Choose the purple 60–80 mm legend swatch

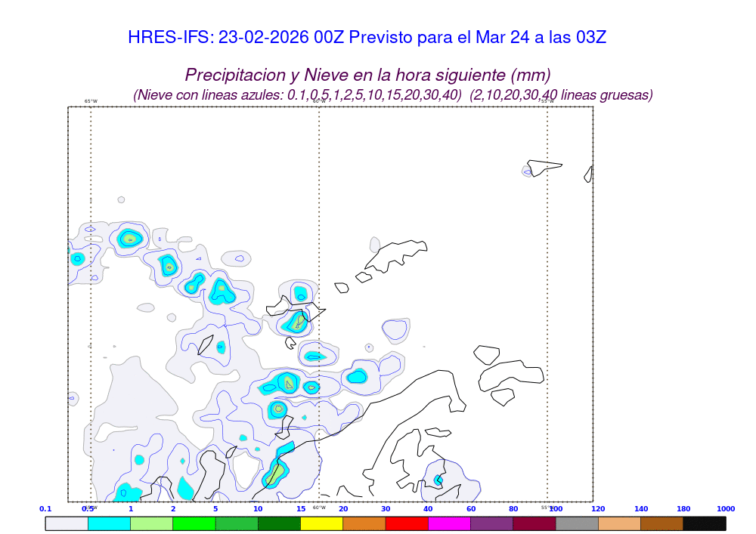coord(491,523)
